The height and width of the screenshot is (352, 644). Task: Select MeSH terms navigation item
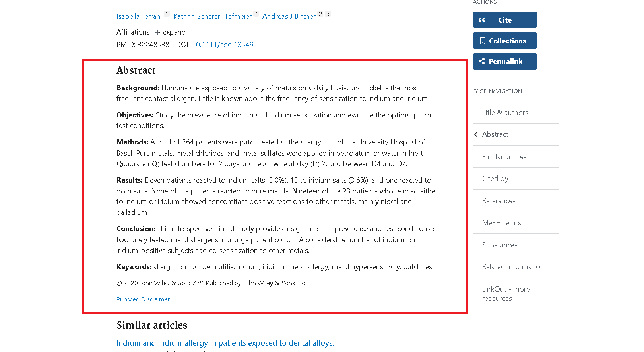(501, 223)
